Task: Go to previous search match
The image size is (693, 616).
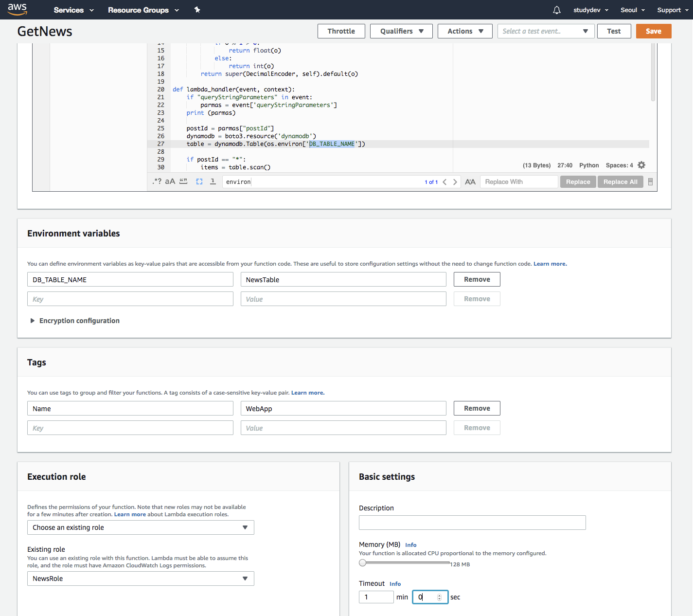Action: pos(444,182)
